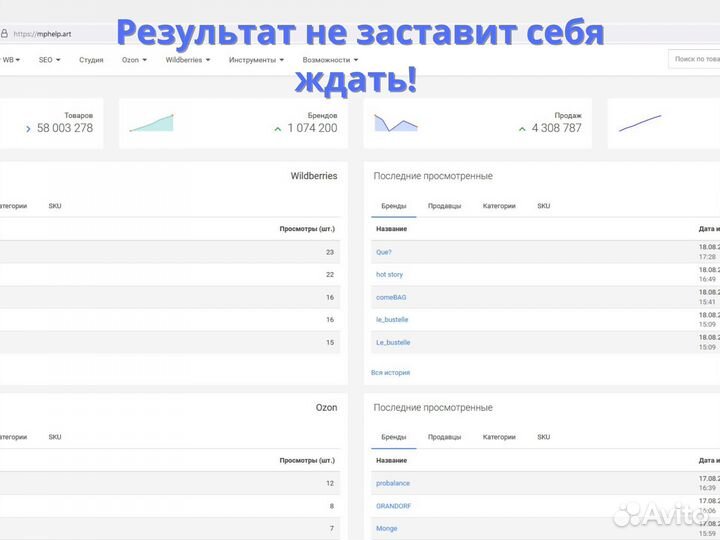
Task: Open the Monge brand link
Action: [x=386, y=529]
